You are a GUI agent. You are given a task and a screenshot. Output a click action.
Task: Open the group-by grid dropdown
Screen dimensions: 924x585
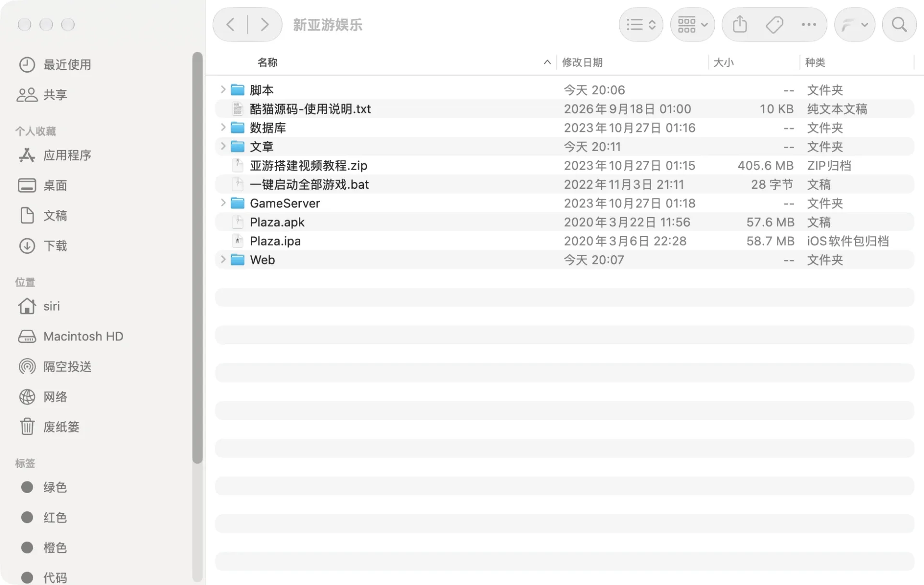click(x=692, y=25)
